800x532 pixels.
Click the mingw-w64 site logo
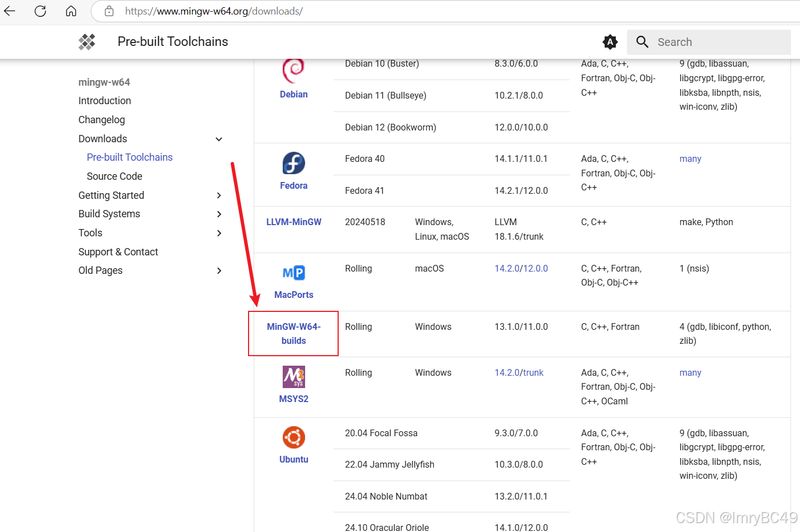click(x=87, y=42)
